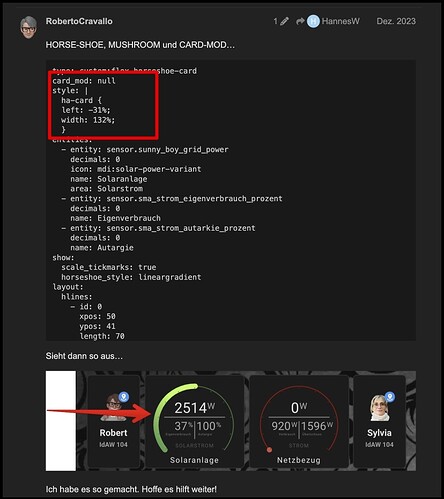Click Sylvia's blue location badge icon
The width and height of the screenshot is (444, 499).
(x=390, y=397)
